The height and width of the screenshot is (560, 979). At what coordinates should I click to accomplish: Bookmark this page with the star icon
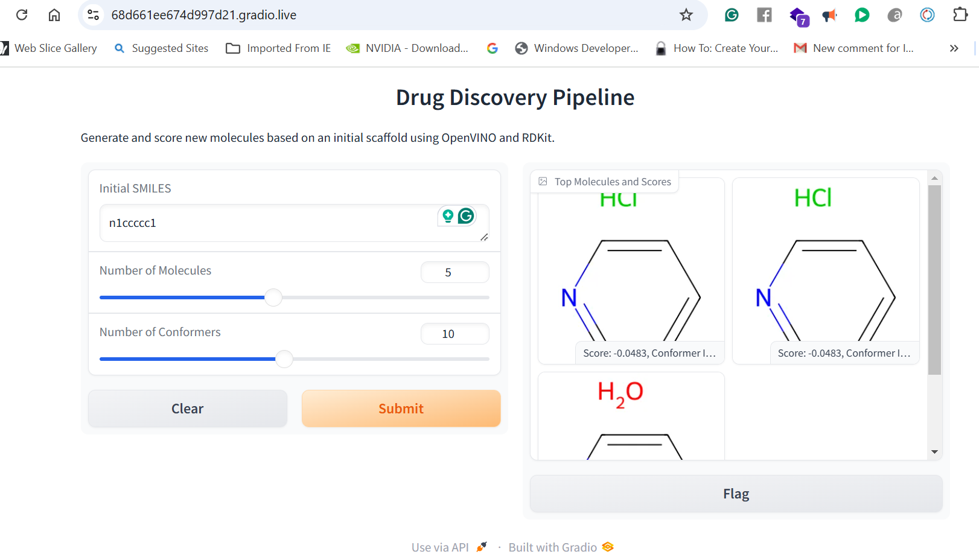tap(686, 14)
